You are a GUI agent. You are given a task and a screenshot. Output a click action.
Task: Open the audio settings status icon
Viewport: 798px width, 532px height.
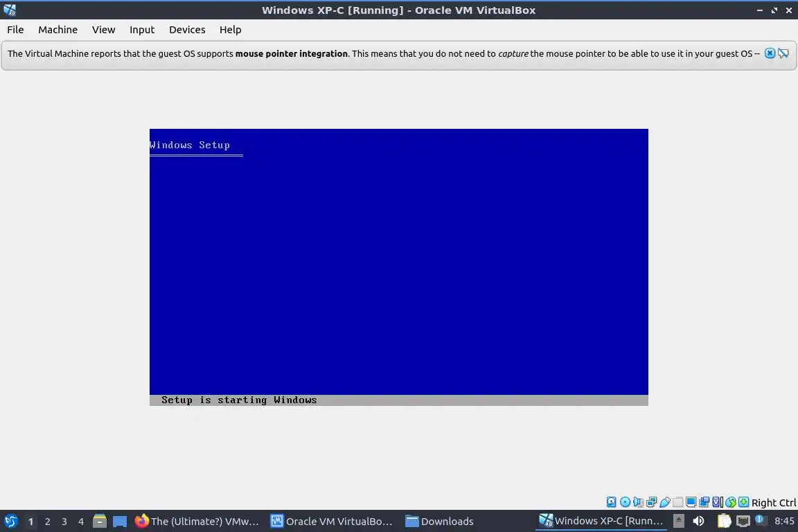(x=638, y=502)
